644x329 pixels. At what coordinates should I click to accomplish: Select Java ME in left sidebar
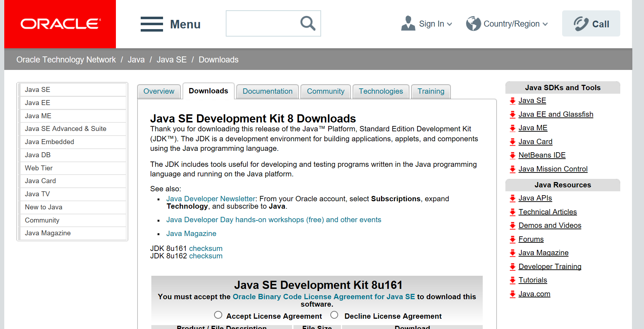[x=73, y=116]
